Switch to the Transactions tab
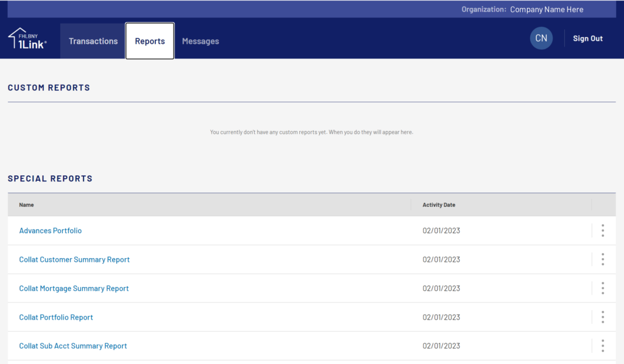 coord(93,41)
